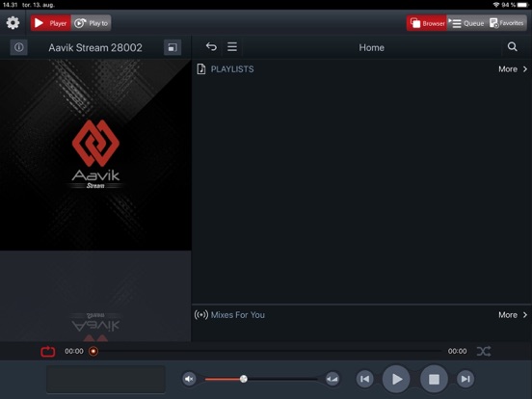Viewport: 532px width, 399px height.
Task: Expand Mixes For You with More
Action: point(513,315)
